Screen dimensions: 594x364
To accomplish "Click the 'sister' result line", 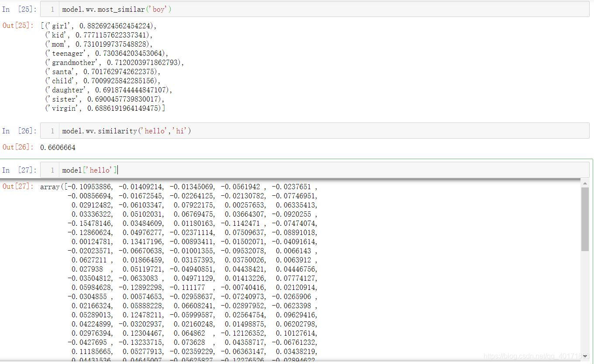I will (105, 99).
